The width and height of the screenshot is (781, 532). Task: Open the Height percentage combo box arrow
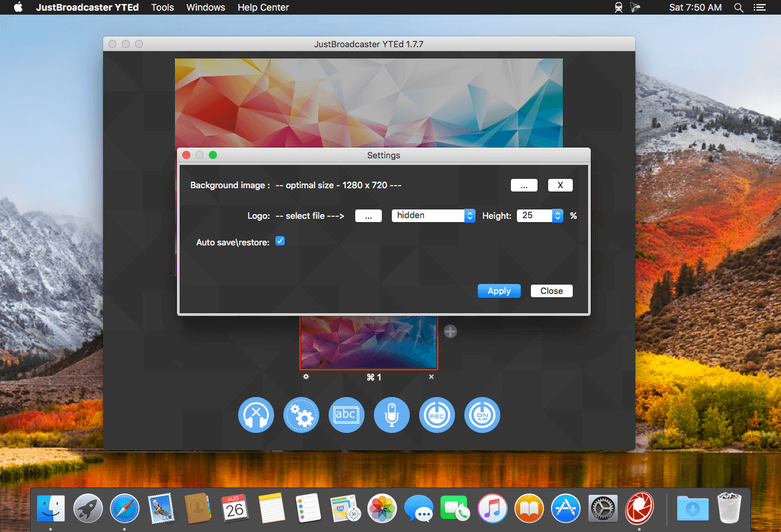(x=558, y=215)
